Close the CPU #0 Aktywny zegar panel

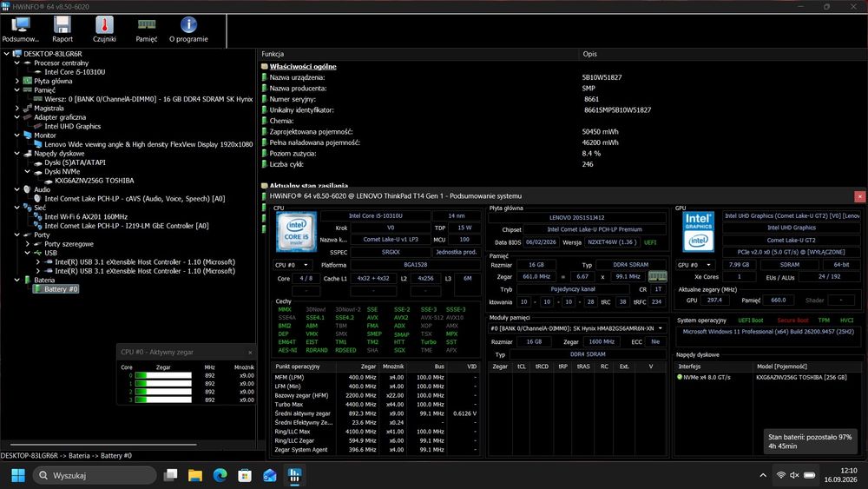coord(250,353)
